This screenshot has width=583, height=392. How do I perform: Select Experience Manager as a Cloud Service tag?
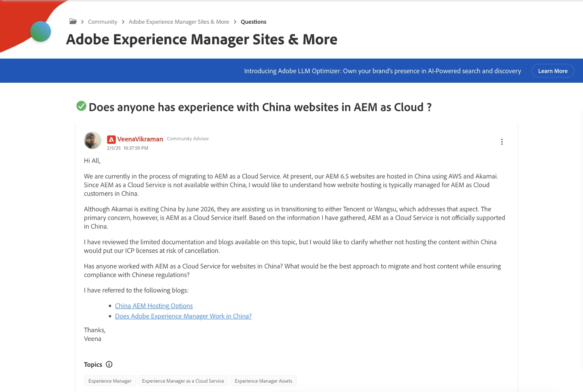pyautogui.click(x=183, y=381)
